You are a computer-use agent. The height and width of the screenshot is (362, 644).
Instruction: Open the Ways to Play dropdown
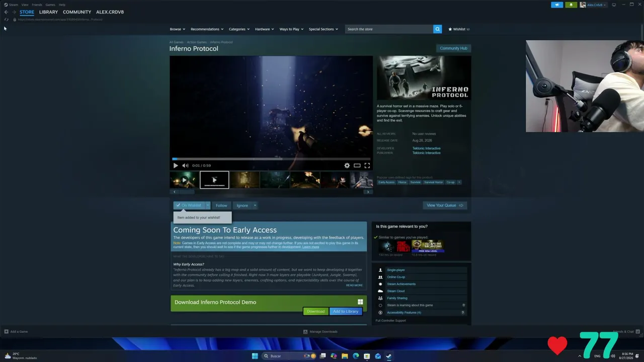click(291, 29)
